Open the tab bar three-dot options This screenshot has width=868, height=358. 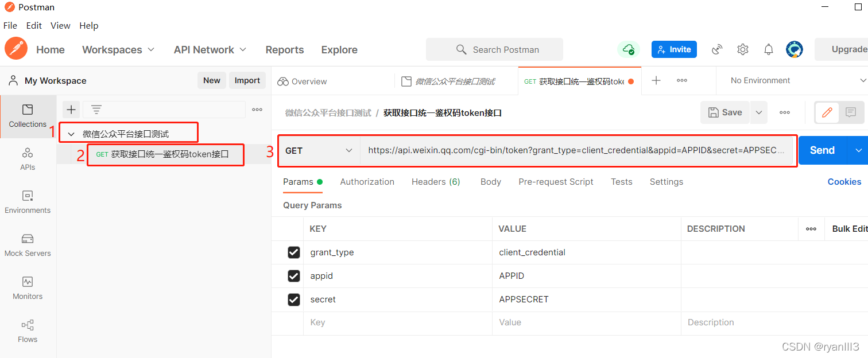(x=682, y=80)
